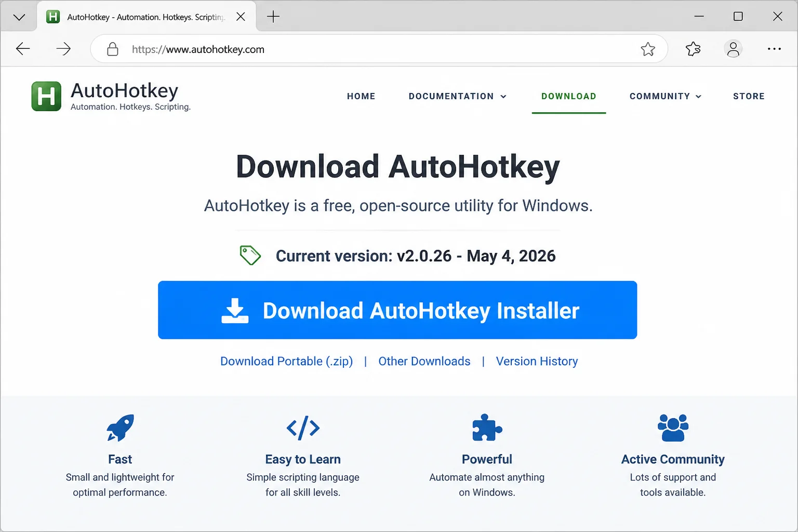Open the COMMUNITY menu
The image size is (798, 532).
click(660, 96)
